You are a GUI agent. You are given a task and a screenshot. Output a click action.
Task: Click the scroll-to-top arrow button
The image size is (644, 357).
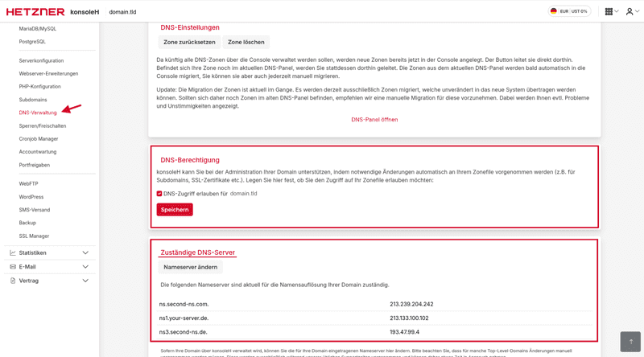click(630, 341)
